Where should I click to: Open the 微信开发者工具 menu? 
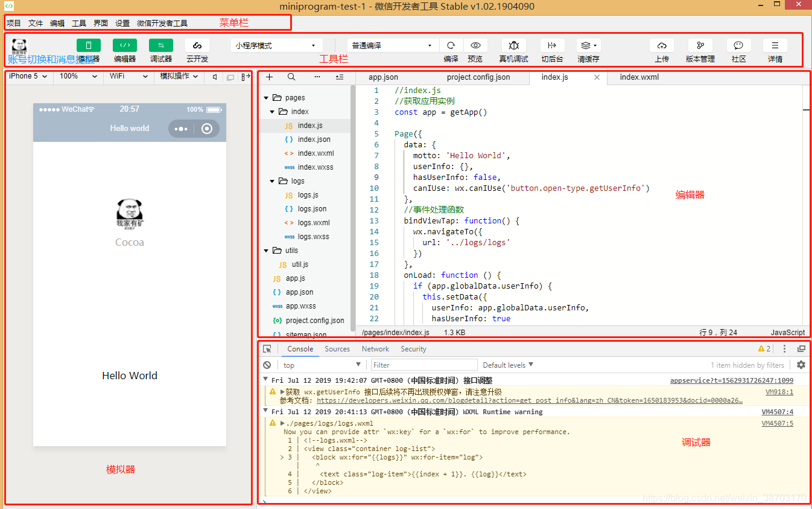coord(162,24)
